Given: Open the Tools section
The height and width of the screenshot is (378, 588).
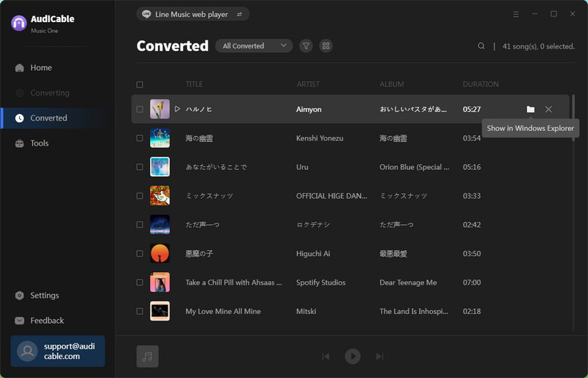Looking at the screenshot, I should (x=32, y=143).
